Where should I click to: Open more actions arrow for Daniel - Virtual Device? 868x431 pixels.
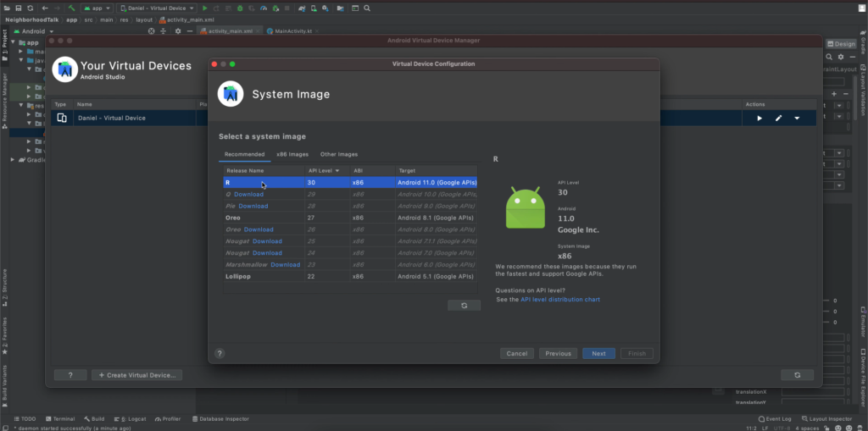click(797, 118)
